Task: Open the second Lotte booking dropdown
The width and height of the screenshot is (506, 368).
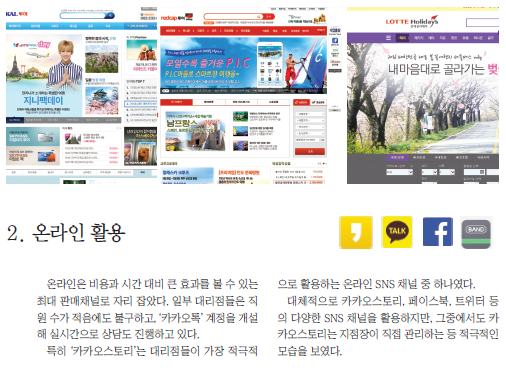Action: pyautogui.click(x=429, y=172)
